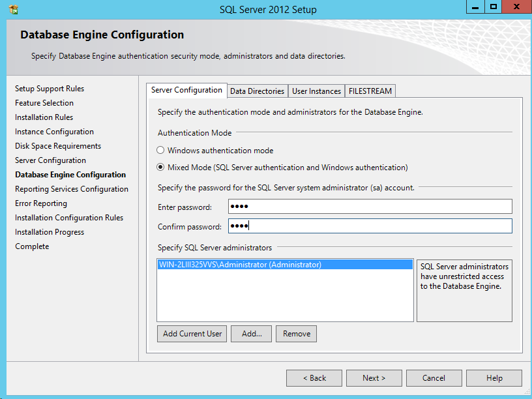Select the Server Configuration tab
This screenshot has width=532, height=399.
click(186, 90)
